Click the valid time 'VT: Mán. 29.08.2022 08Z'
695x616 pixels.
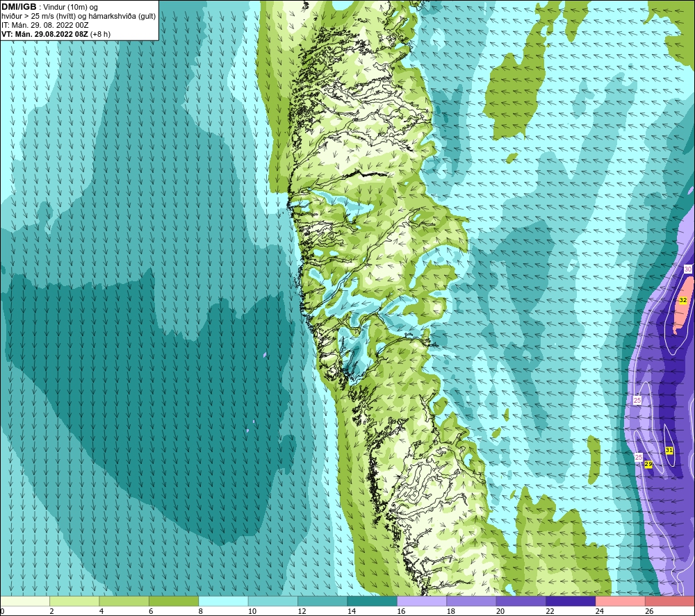point(44,34)
